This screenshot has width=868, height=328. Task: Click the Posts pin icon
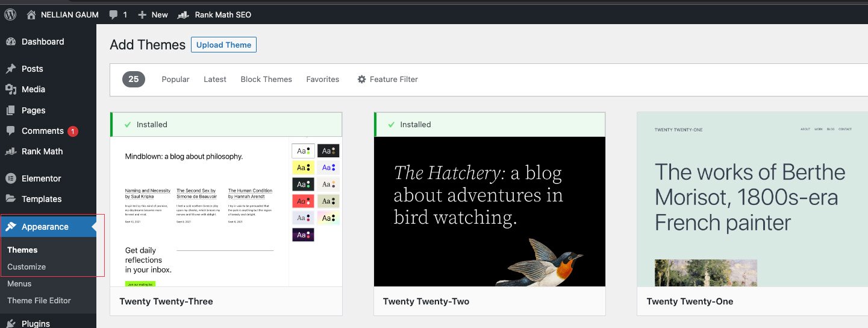11,69
